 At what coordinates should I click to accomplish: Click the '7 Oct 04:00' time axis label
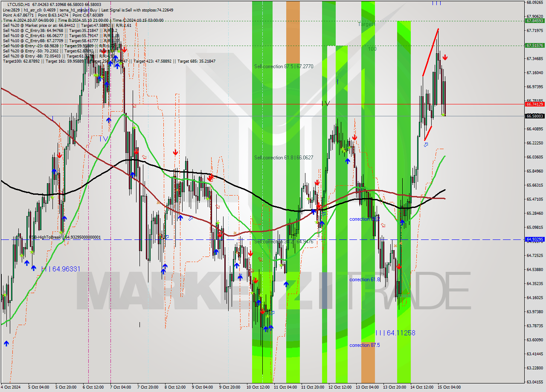120,387
